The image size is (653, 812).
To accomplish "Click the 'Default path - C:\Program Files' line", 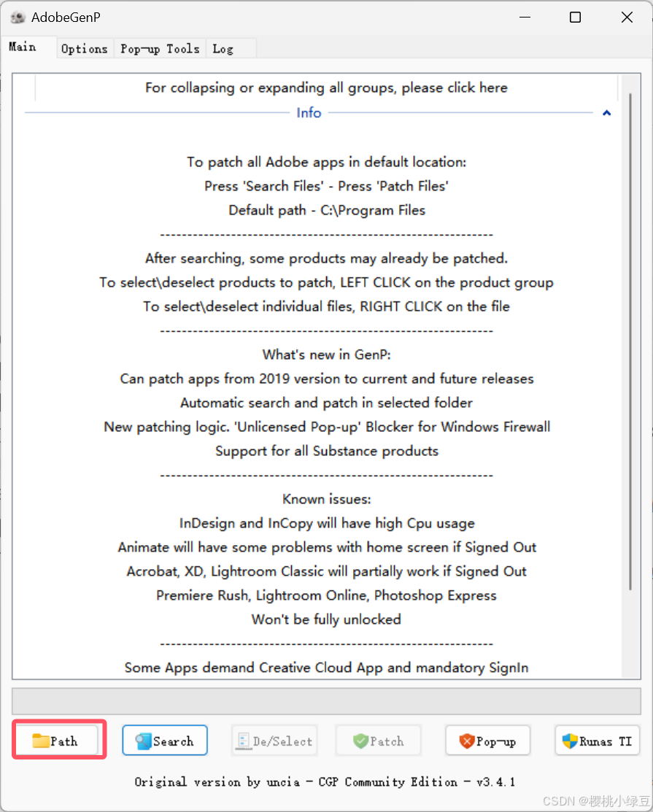I will [x=327, y=210].
